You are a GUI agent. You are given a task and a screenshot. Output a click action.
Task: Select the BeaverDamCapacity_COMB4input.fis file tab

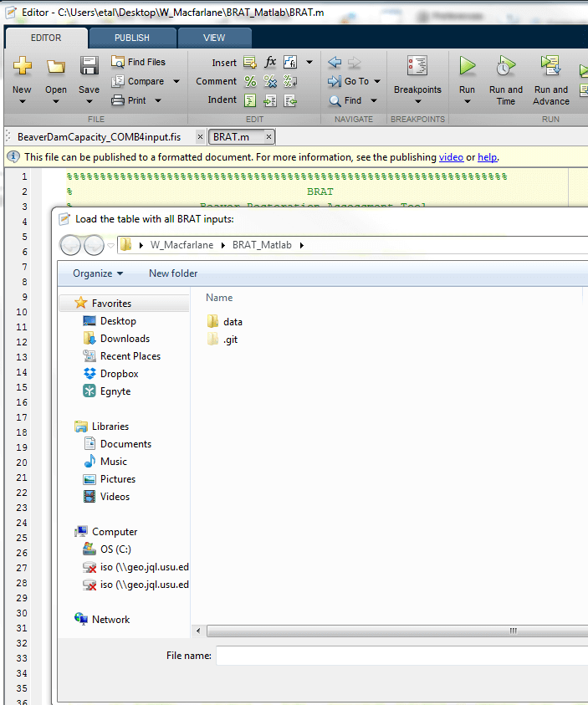(x=99, y=137)
